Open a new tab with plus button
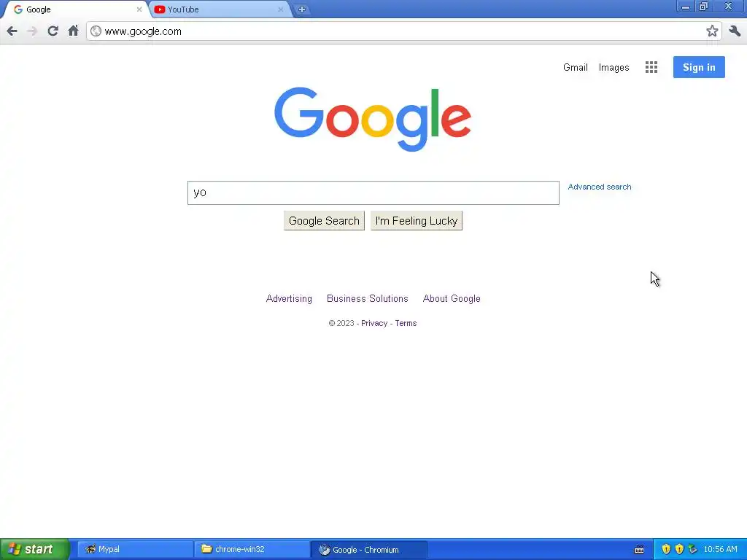 (301, 9)
